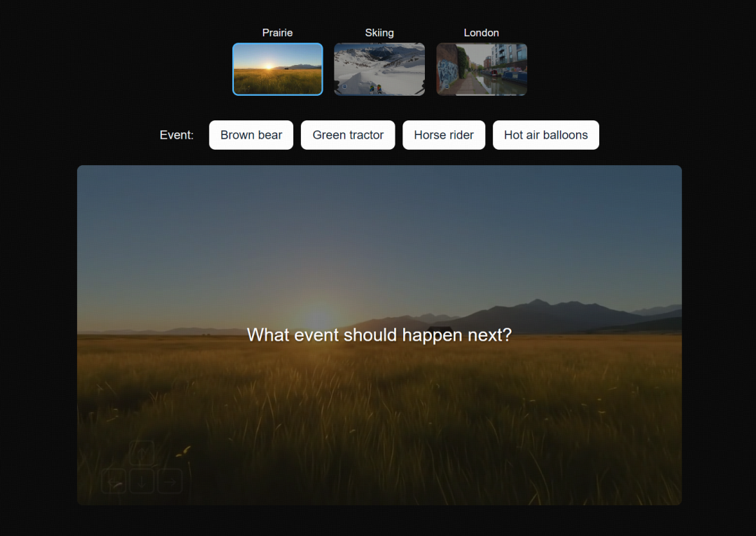Image resolution: width=756 pixels, height=536 pixels.
Task: Click the 'What event should happen next?' text
Action: click(x=379, y=334)
